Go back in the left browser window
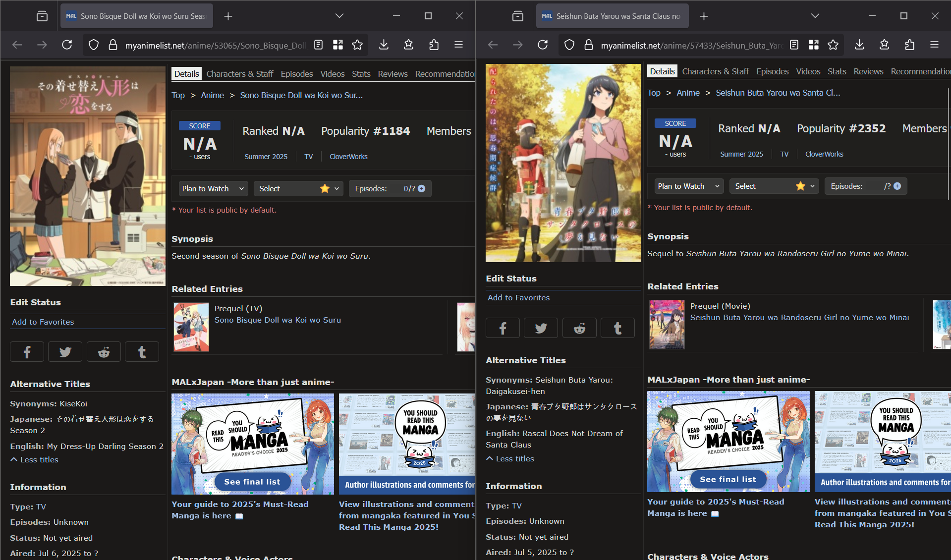951x560 pixels. (x=17, y=45)
